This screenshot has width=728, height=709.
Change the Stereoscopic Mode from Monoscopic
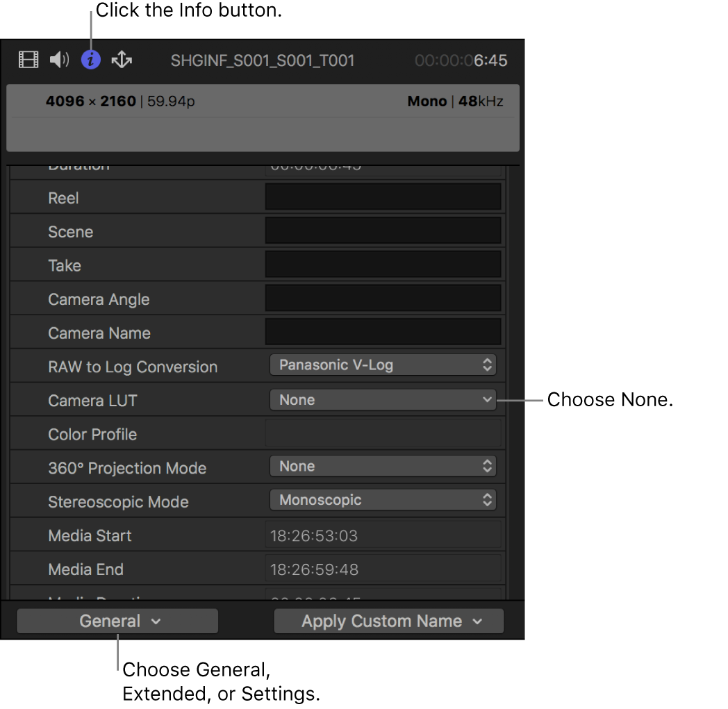click(383, 500)
